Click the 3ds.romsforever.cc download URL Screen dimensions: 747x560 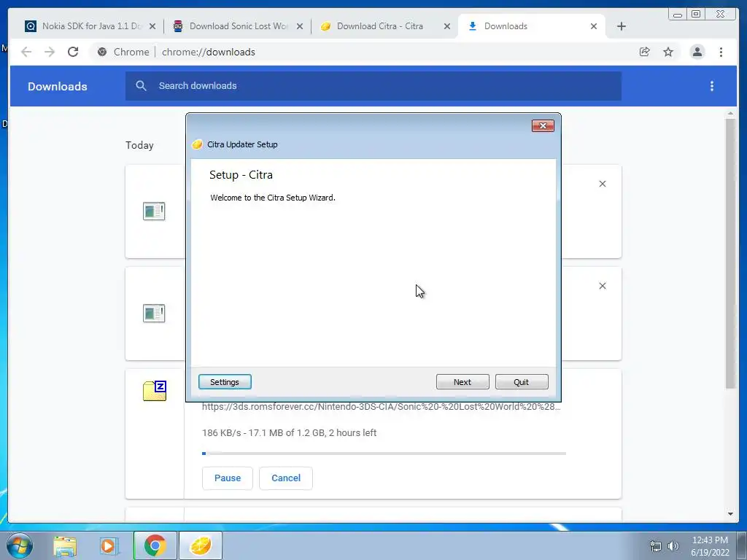381,407
